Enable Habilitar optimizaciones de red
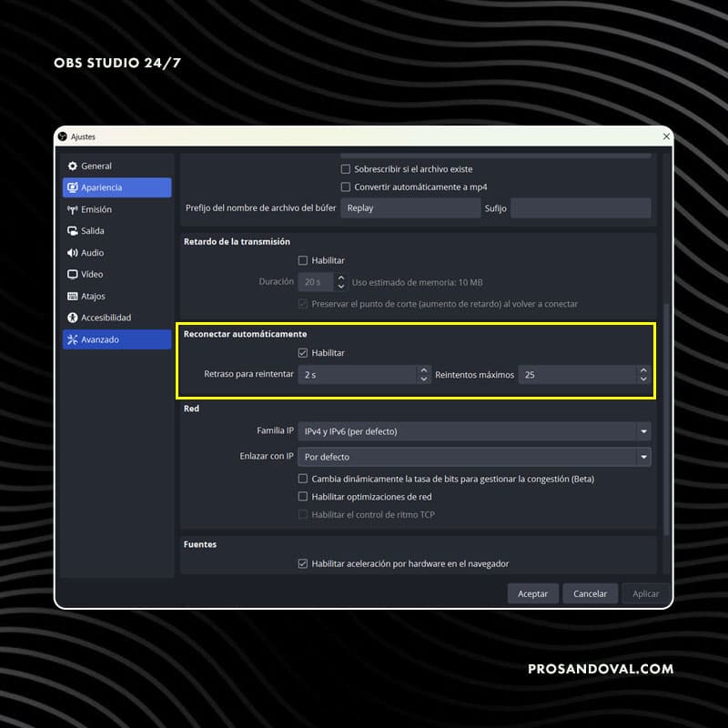Screen dimensions: 728x728 click(x=303, y=497)
